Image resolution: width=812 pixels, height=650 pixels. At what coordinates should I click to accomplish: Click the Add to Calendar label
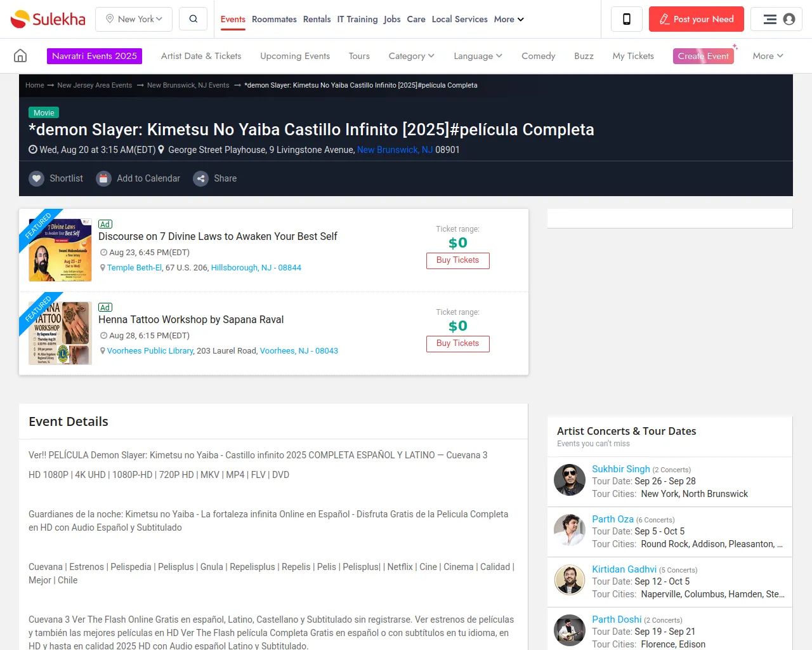[x=148, y=179]
